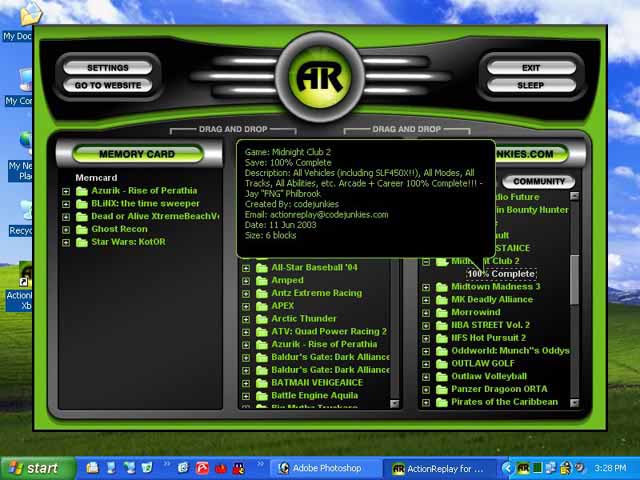This screenshot has width=640, height=480.
Task: Click the Amped folder icon
Action: [x=262, y=281]
